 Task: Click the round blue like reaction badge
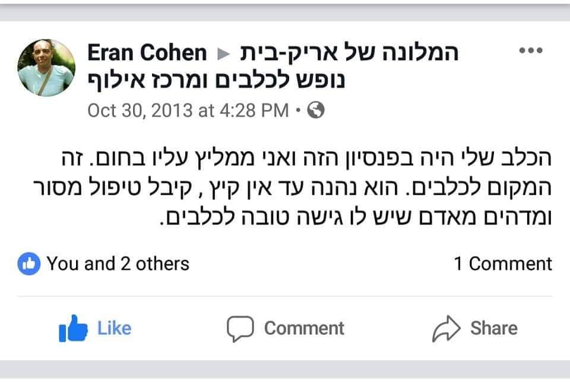tap(29, 264)
